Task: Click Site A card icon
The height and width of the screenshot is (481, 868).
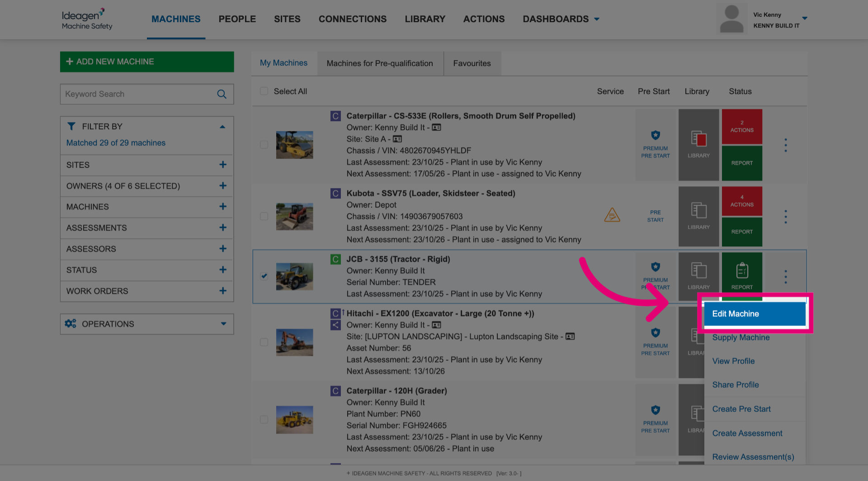Action: click(397, 139)
